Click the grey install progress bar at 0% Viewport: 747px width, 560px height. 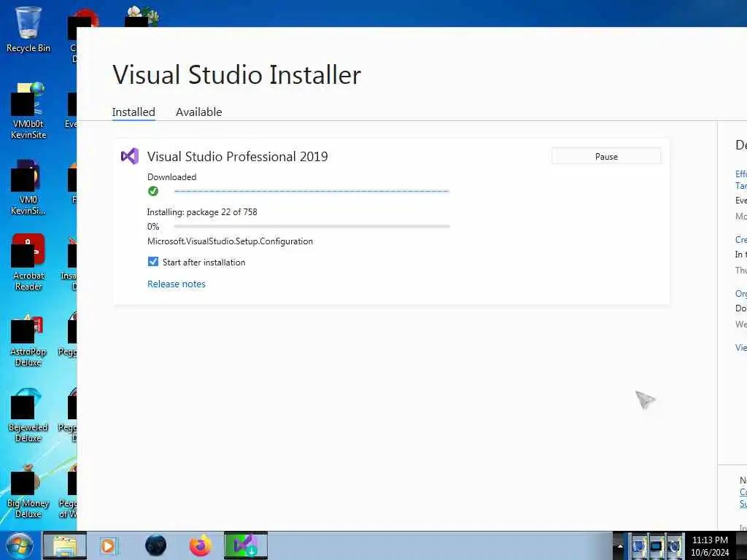(311, 226)
